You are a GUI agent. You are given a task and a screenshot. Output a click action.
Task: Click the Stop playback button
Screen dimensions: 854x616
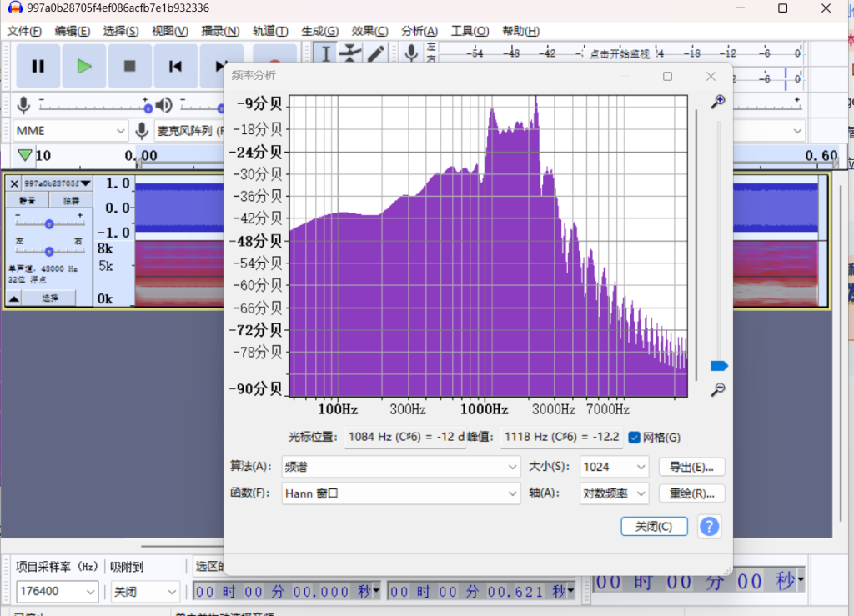129,67
